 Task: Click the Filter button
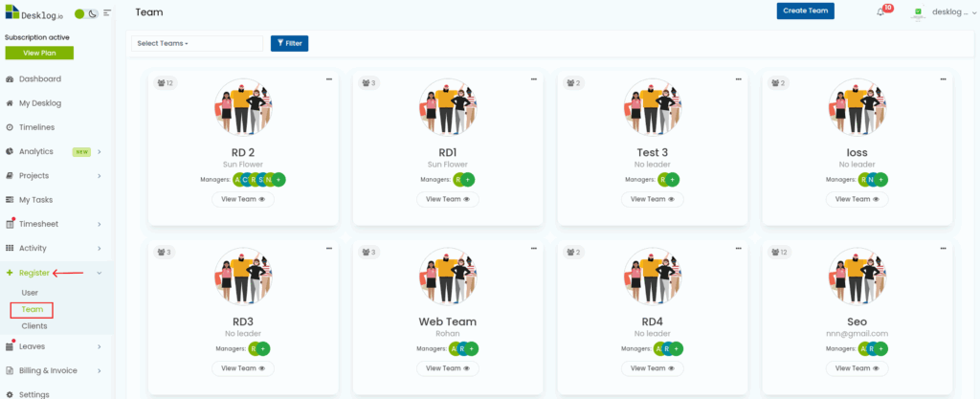(x=289, y=43)
